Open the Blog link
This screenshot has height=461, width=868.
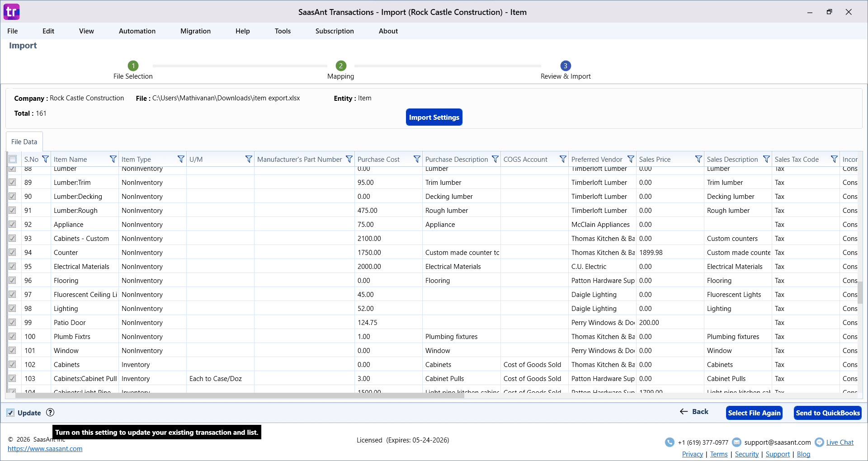point(803,454)
